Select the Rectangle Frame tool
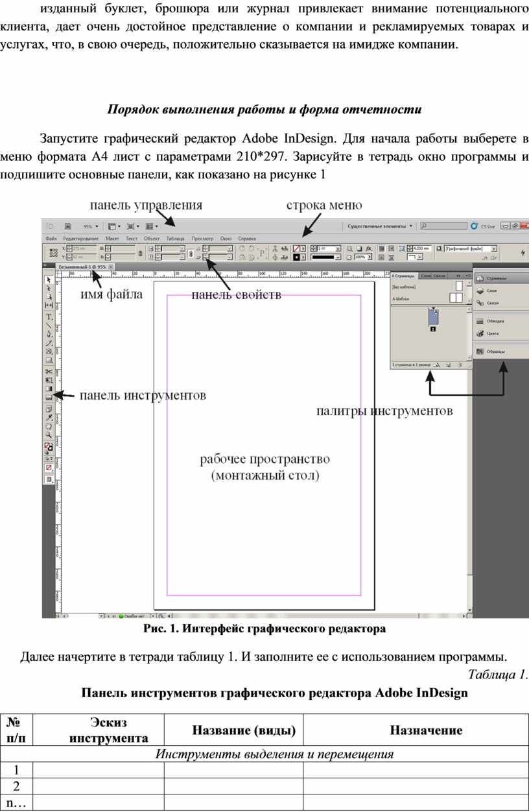529x812 pixels. click(49, 351)
